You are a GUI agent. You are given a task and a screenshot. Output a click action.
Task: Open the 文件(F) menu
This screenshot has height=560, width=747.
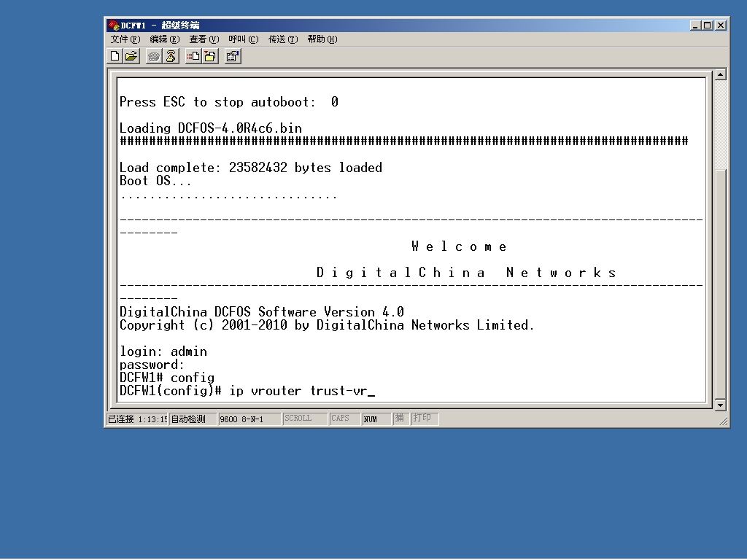(125, 39)
